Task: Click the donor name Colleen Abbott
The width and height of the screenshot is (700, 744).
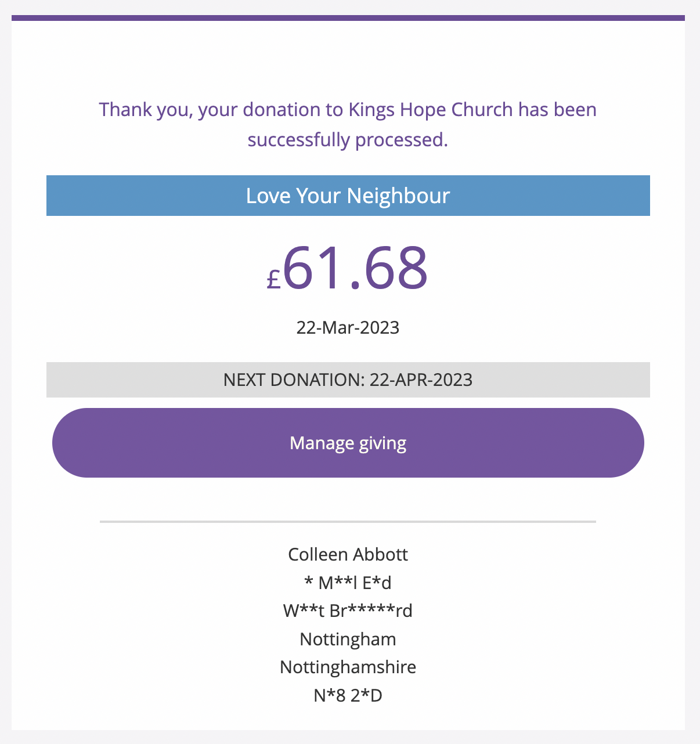Action: point(348,554)
